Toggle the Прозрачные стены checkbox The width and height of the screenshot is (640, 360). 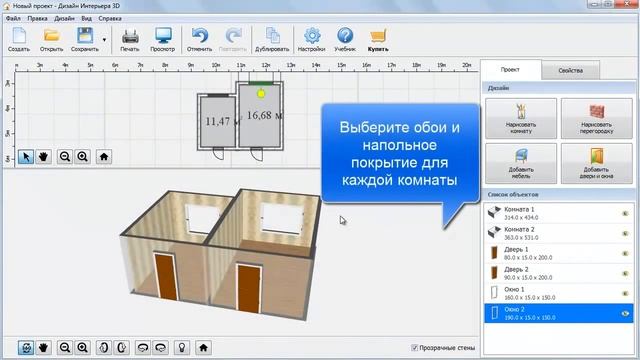pos(414,348)
